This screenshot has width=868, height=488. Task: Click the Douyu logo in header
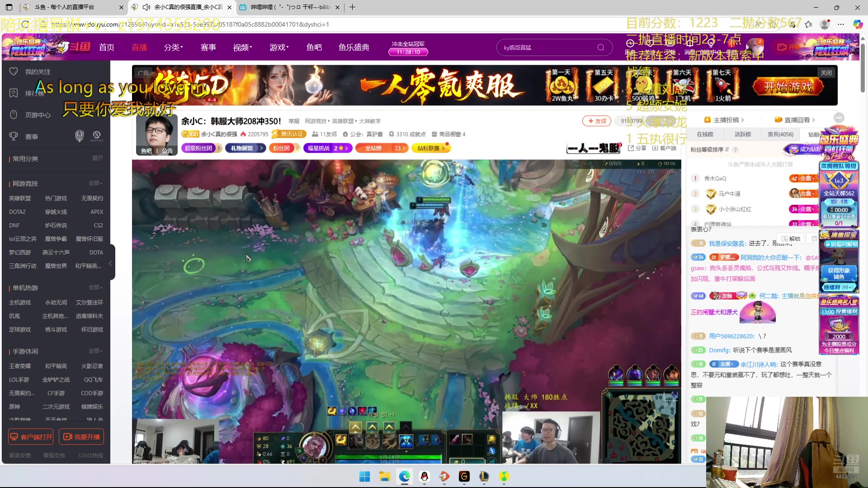[x=75, y=47]
